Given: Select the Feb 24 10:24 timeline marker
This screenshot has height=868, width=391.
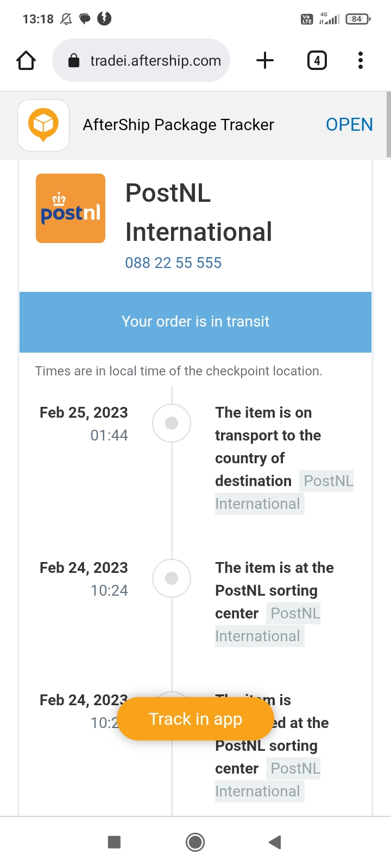Looking at the screenshot, I should pyautogui.click(x=172, y=578).
